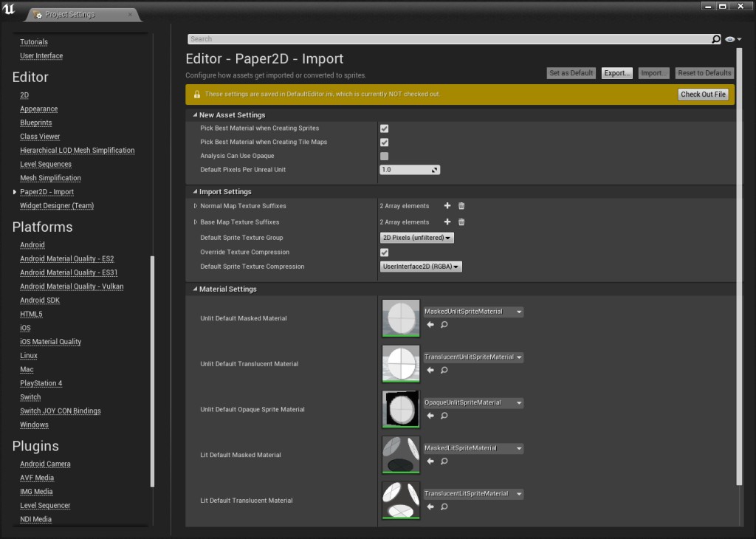Click the Set as Default button
The image size is (756, 539).
point(571,73)
